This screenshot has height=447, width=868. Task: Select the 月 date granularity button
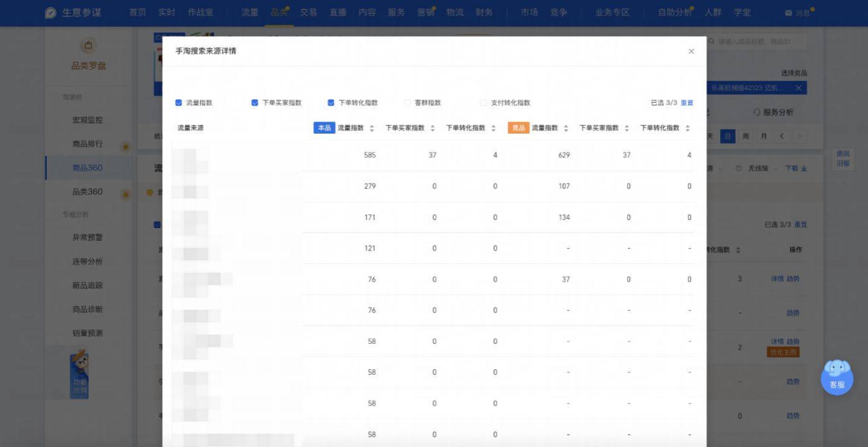(x=763, y=136)
